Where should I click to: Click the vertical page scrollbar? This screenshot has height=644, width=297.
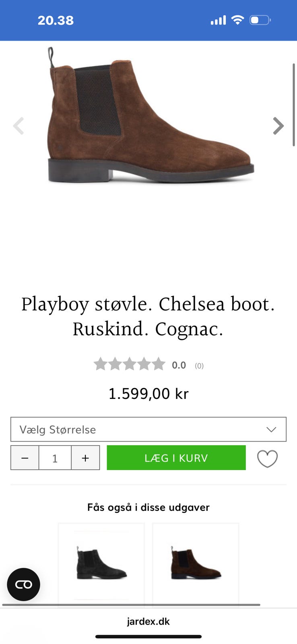coord(294,105)
